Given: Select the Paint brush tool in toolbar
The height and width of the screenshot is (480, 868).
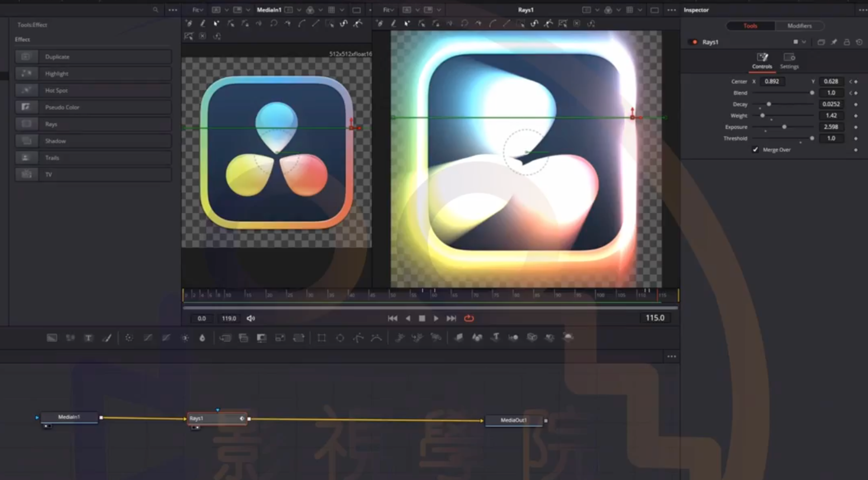Looking at the screenshot, I should point(107,338).
